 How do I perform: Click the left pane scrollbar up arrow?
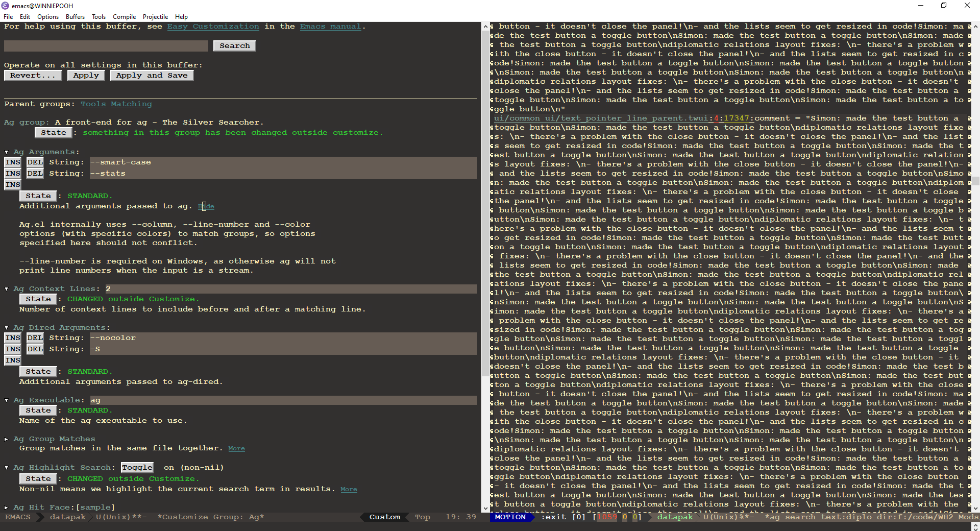click(485, 26)
